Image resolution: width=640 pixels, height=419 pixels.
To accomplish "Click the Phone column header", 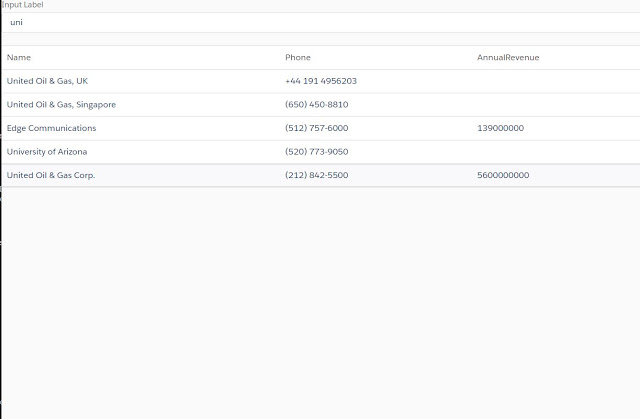I will coord(298,58).
